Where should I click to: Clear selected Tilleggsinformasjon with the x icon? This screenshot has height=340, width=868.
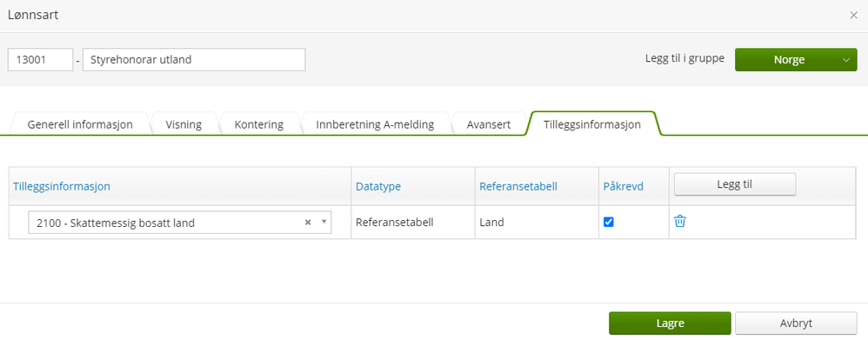tap(308, 222)
